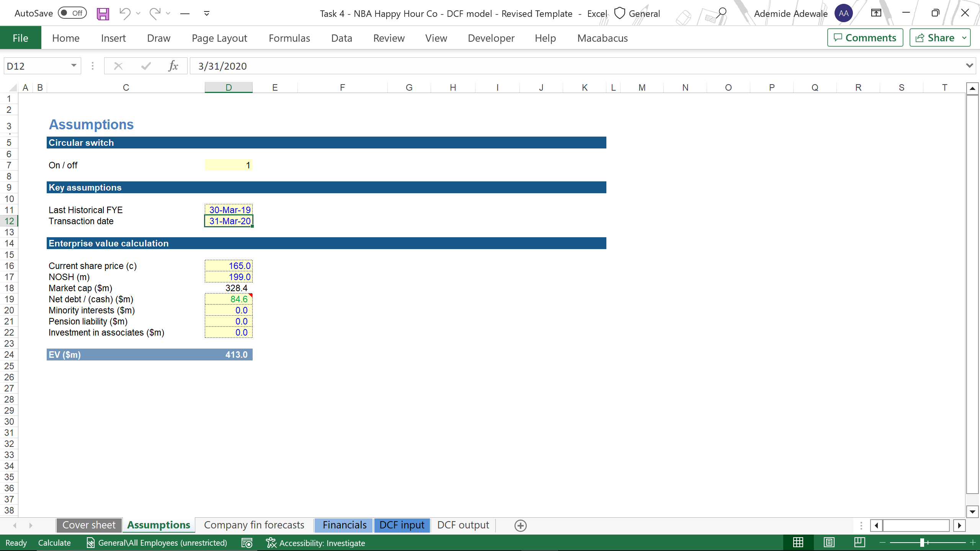Open the Comments pane button
Viewport: 980px width, 551px height.
(865, 38)
